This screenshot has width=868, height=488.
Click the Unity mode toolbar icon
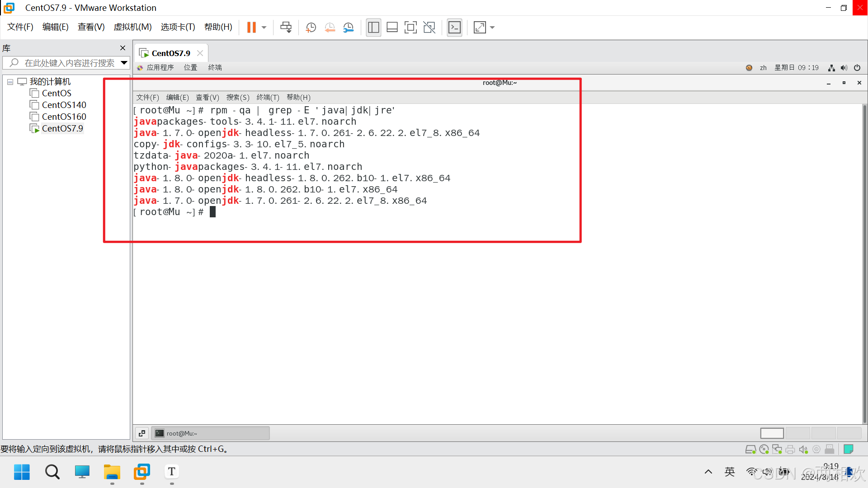point(429,28)
